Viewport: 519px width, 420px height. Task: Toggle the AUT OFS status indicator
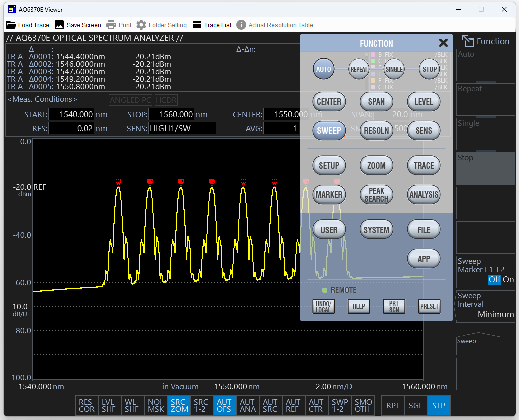coord(224,405)
